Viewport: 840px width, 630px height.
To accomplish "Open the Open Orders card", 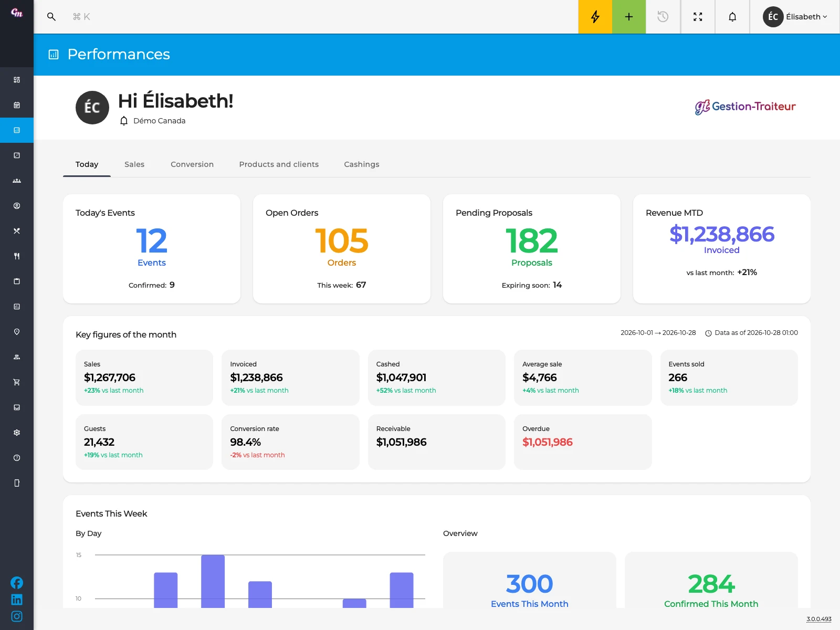I will 342,249.
